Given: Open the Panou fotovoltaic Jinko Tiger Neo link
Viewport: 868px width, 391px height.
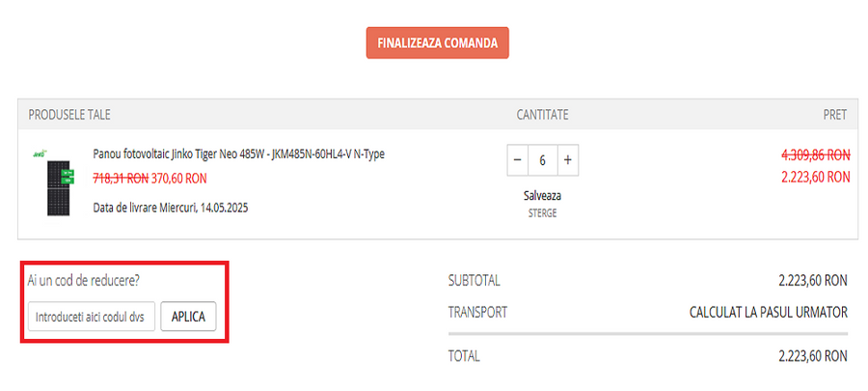Looking at the screenshot, I should tap(238, 154).
